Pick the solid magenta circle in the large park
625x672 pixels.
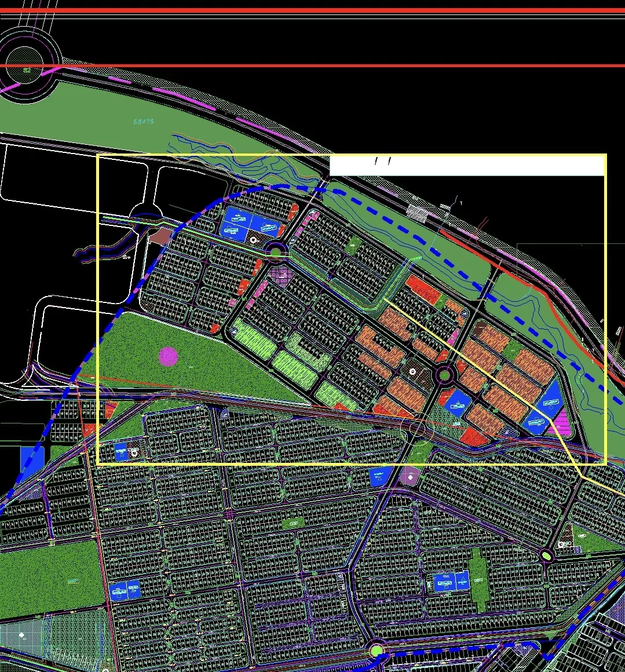coord(169,357)
